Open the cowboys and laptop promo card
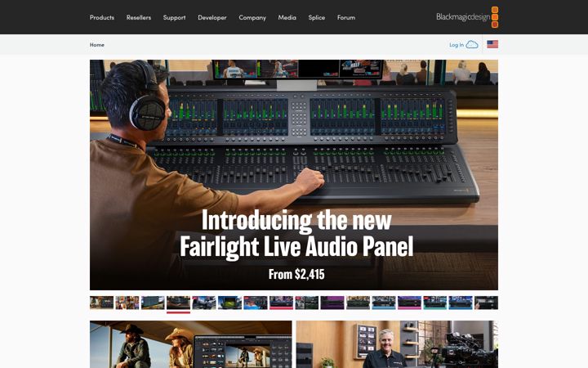Viewport: 588px width, 368px height. coord(191,344)
